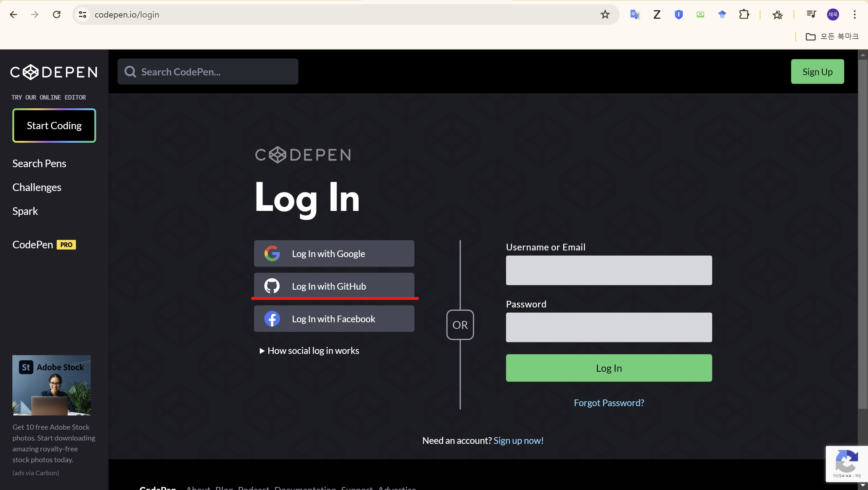Click the site info icon in address bar
This screenshot has height=490, width=868.
point(82,14)
